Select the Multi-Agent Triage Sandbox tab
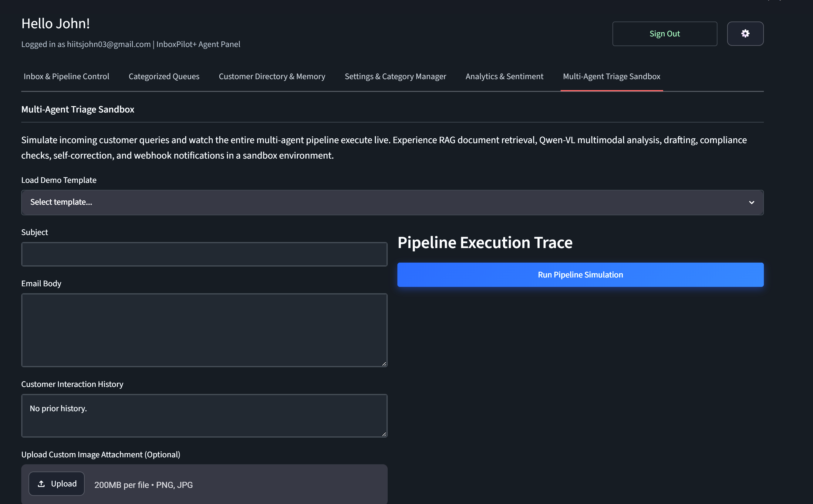The image size is (813, 504). tap(611, 76)
